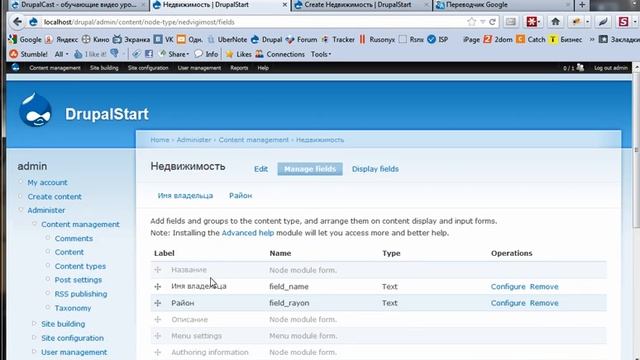Click Remove for the field_name row
This screenshot has width=640, height=360.
point(544,287)
